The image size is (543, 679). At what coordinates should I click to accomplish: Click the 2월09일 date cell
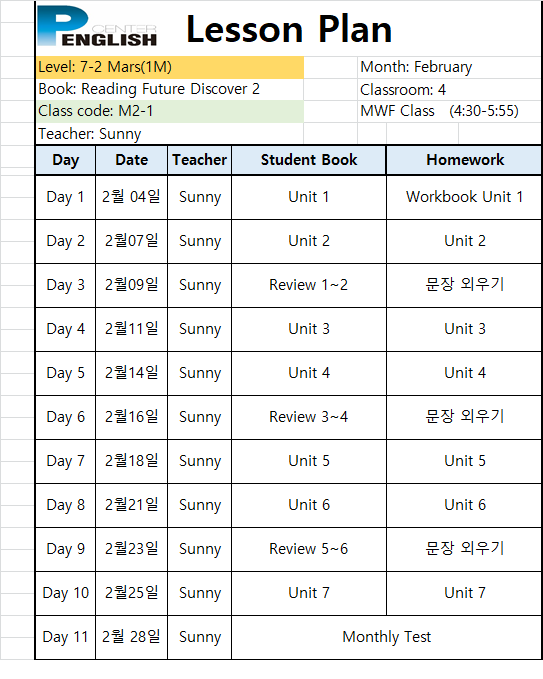coord(132,285)
